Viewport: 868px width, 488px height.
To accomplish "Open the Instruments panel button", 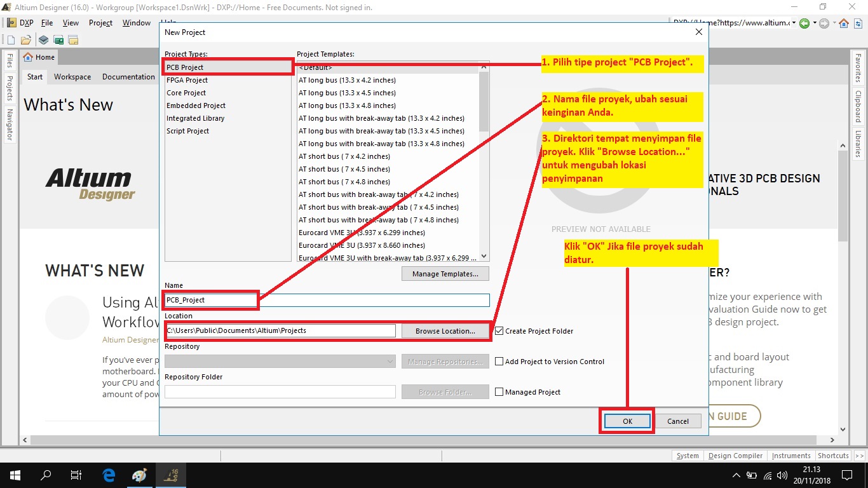I will click(791, 456).
